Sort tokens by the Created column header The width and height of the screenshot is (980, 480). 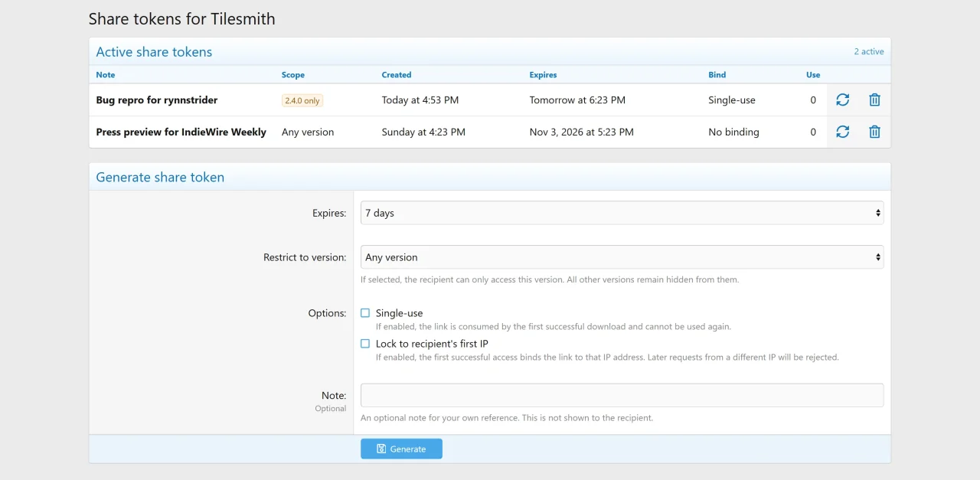click(397, 75)
